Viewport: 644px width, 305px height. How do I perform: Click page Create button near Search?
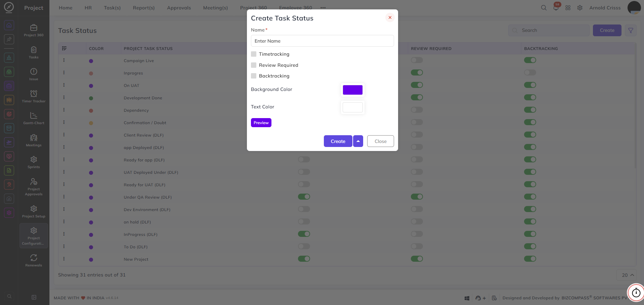click(x=607, y=30)
